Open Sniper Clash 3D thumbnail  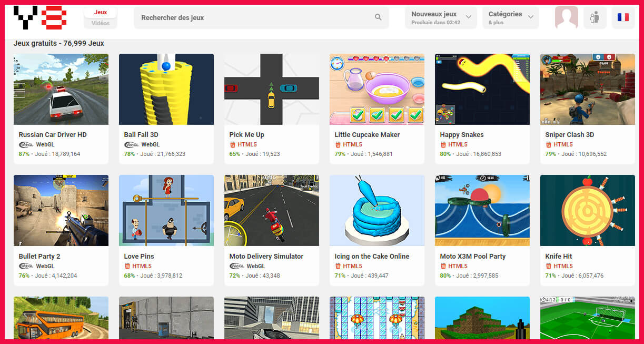pyautogui.click(x=588, y=89)
